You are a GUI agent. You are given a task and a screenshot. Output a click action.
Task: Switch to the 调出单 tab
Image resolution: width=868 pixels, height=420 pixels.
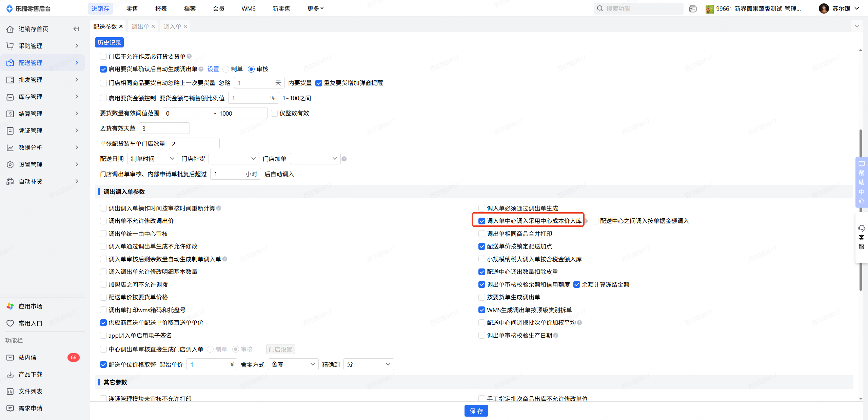click(x=140, y=26)
